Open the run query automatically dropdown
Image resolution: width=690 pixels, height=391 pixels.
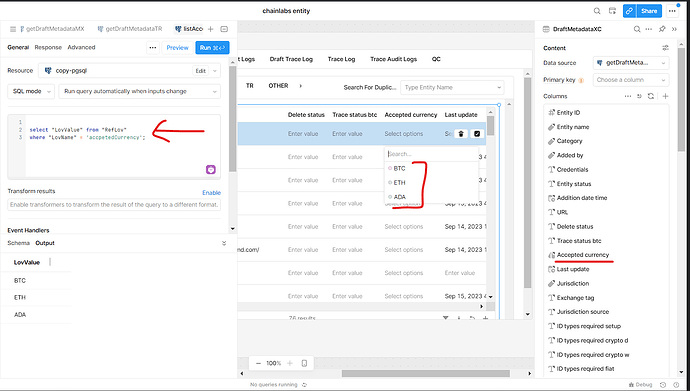pos(139,91)
